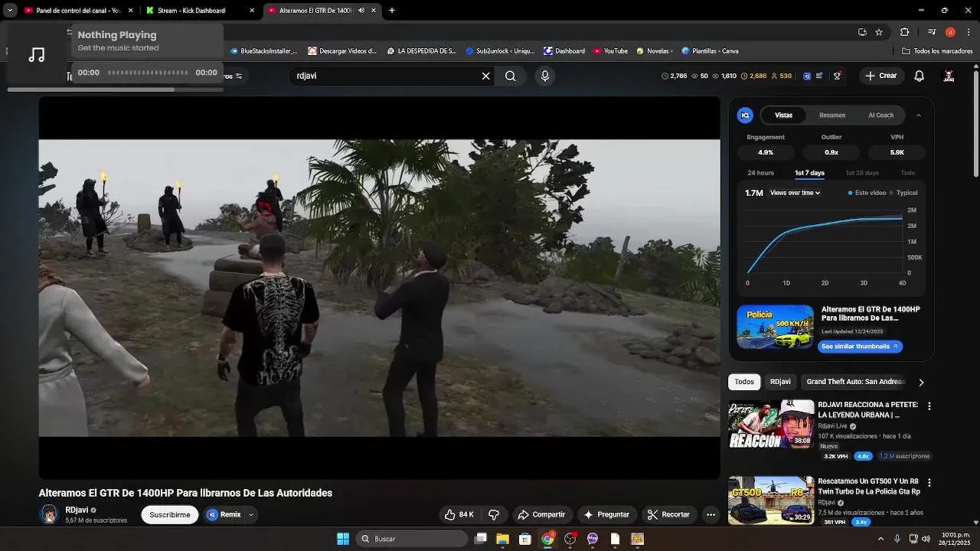This screenshot has height=551, width=980.
Task: Close the Stream - Kick Dashboard tab
Action: (x=252, y=10)
